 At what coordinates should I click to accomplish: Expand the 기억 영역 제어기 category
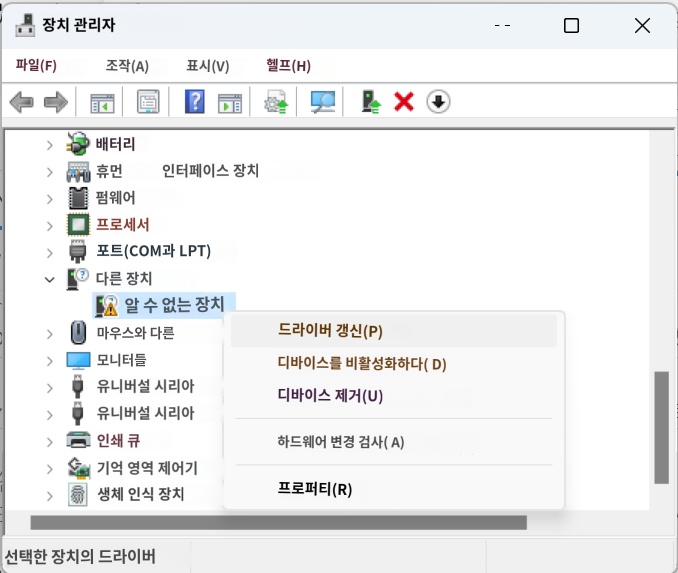[50, 469]
